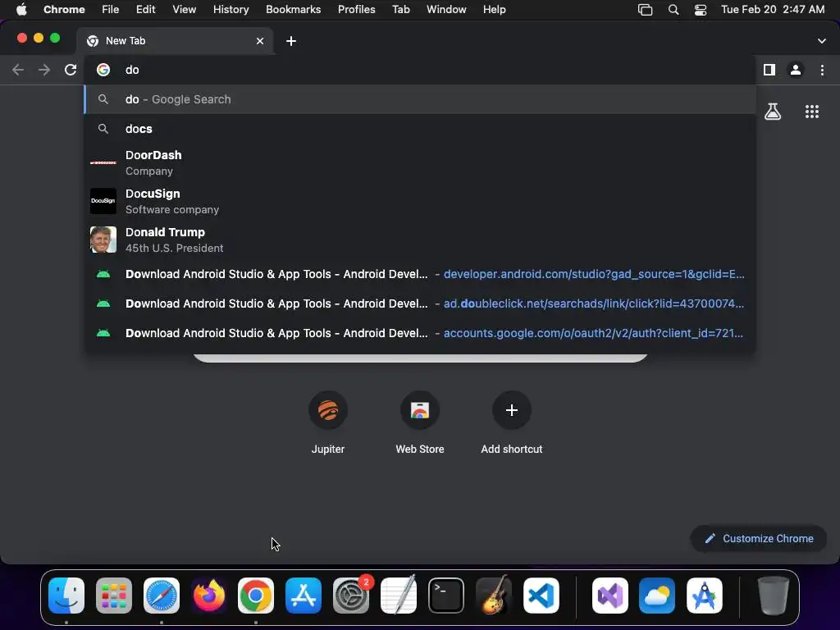Image resolution: width=840 pixels, height=630 pixels.
Task: Open Safari from the Dock
Action: (x=162, y=596)
